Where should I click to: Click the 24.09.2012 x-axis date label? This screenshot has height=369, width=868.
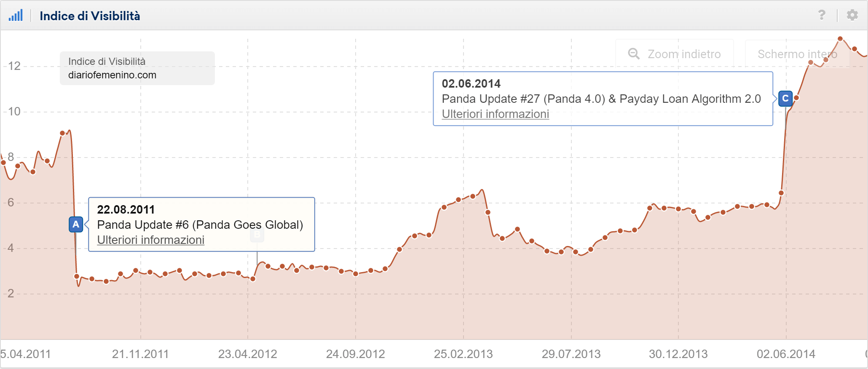point(356,354)
